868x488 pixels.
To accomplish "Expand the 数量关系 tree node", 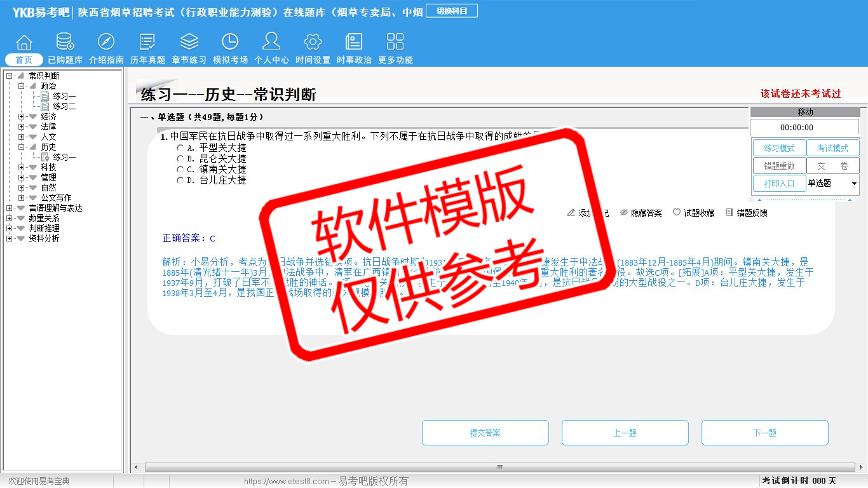I will (x=9, y=218).
